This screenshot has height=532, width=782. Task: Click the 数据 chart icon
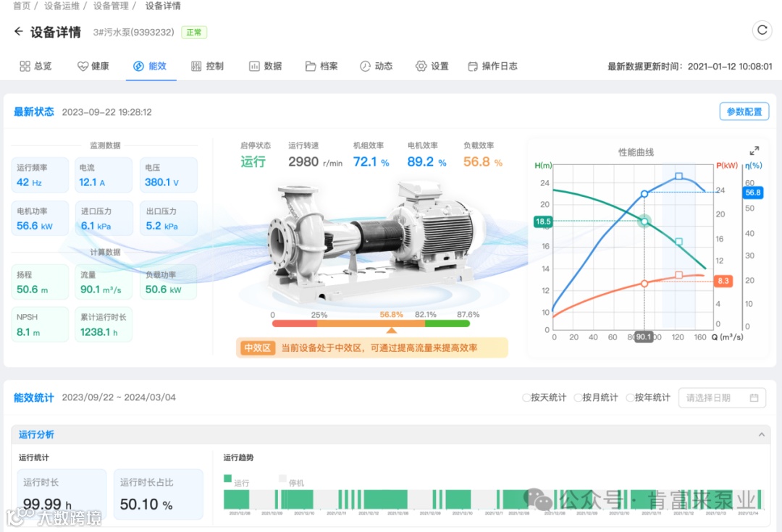[254, 66]
